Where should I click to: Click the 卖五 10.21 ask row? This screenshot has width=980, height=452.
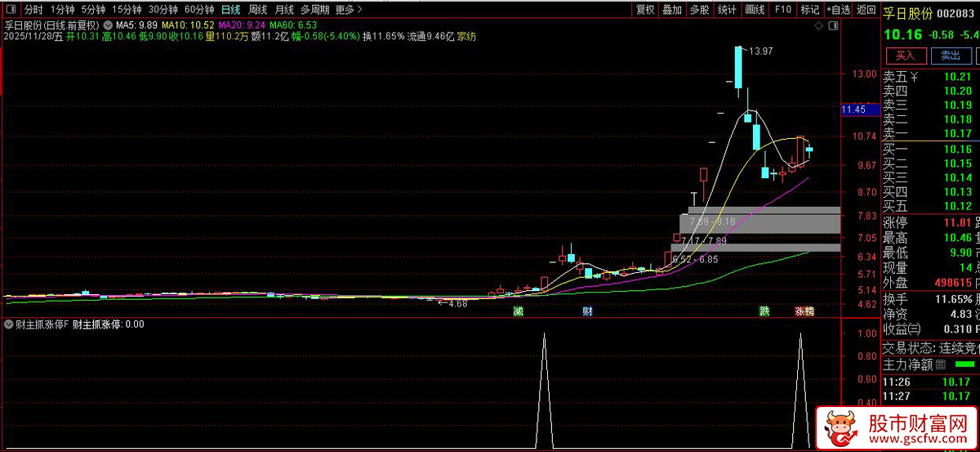pos(930,78)
